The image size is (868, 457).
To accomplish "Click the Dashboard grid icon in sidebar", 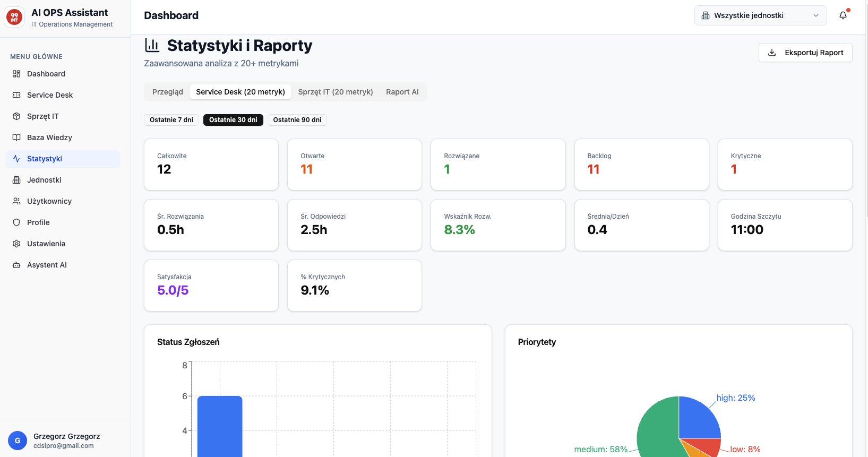I will (x=16, y=74).
